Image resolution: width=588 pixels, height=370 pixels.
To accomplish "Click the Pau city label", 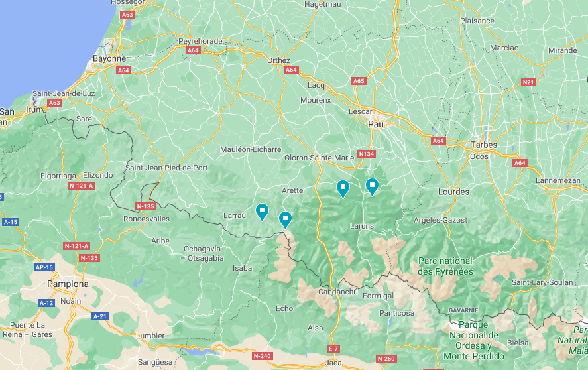I will tap(376, 124).
